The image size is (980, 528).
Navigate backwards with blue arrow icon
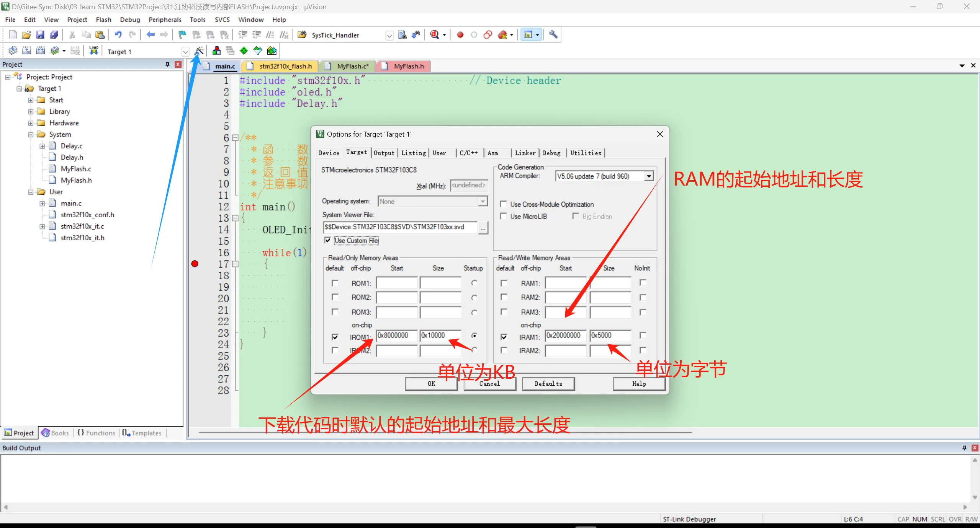coord(151,35)
